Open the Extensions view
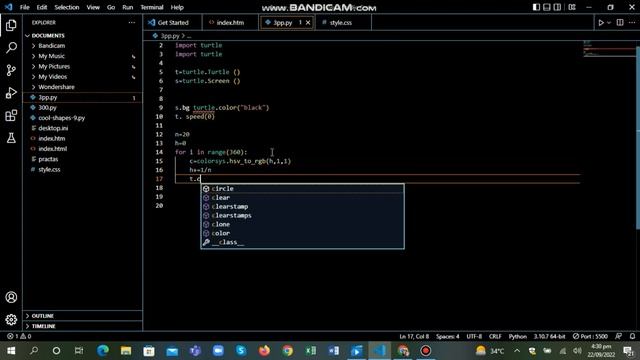Viewport: 640px width, 360px height. tap(11, 116)
